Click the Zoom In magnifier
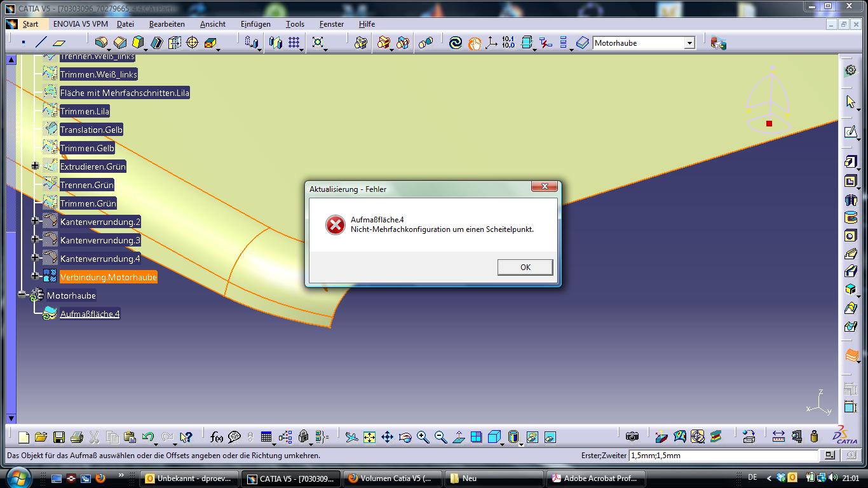The width and height of the screenshot is (868, 488). pyautogui.click(x=423, y=437)
